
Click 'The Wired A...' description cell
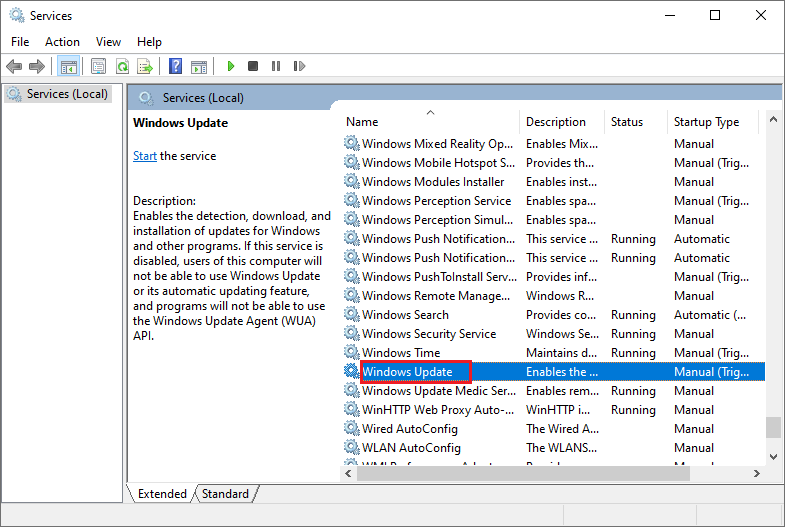point(562,429)
